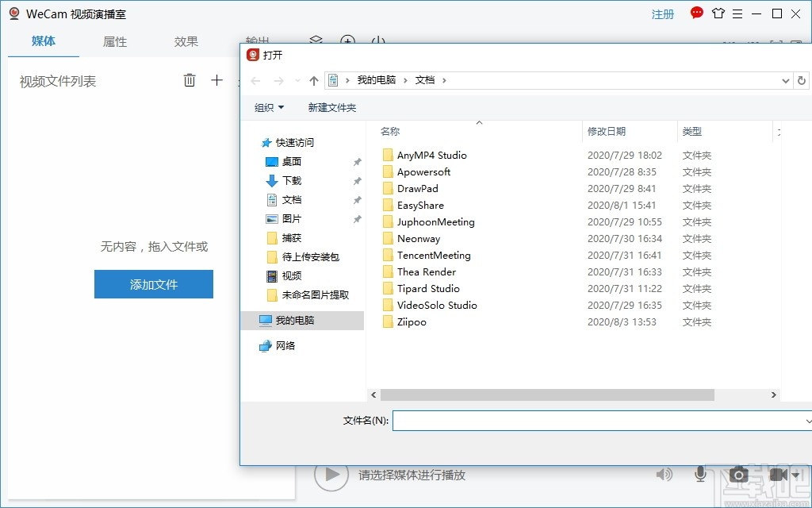The image size is (812, 508).
Task: Open recent locations dropdown arrow
Action: (x=297, y=80)
